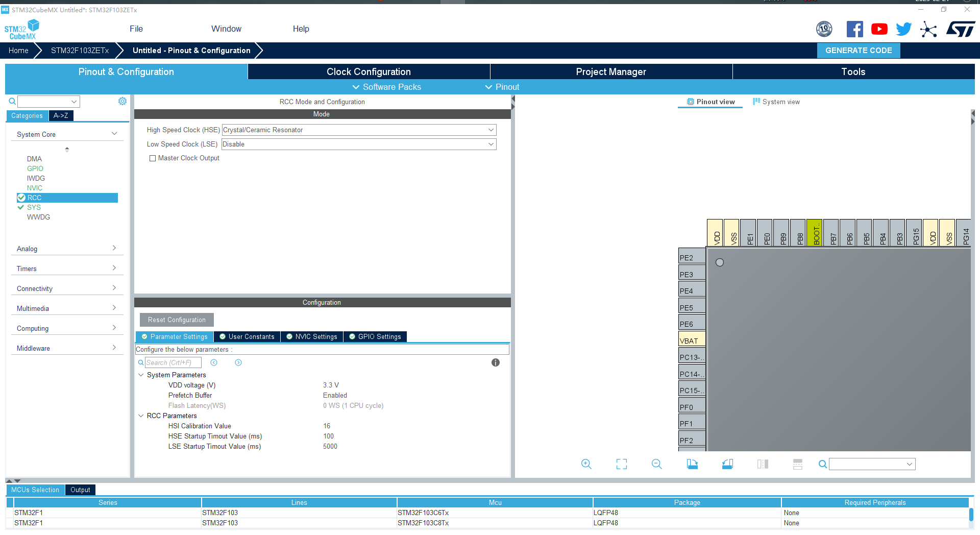Toggle the split horizontal view icon
This screenshot has height=535, width=980.
coord(798,464)
